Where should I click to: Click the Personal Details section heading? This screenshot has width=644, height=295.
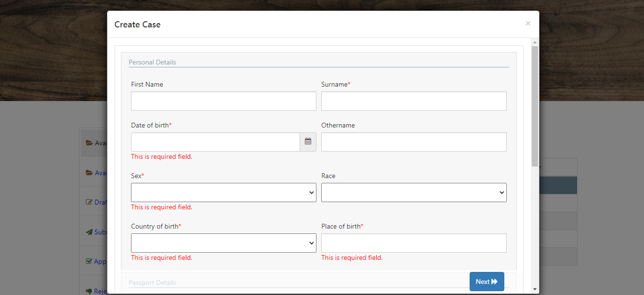click(152, 62)
